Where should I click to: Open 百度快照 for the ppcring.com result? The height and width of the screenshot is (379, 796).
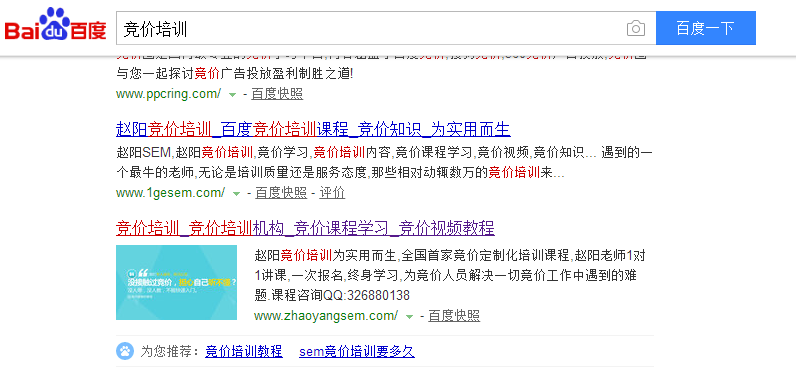[277, 94]
